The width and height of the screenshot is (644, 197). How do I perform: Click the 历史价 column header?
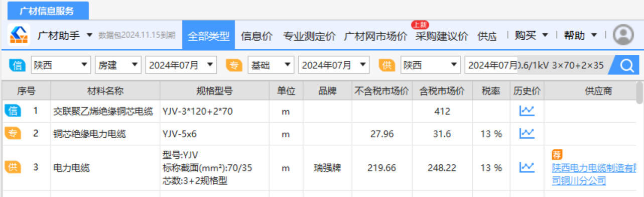click(527, 91)
